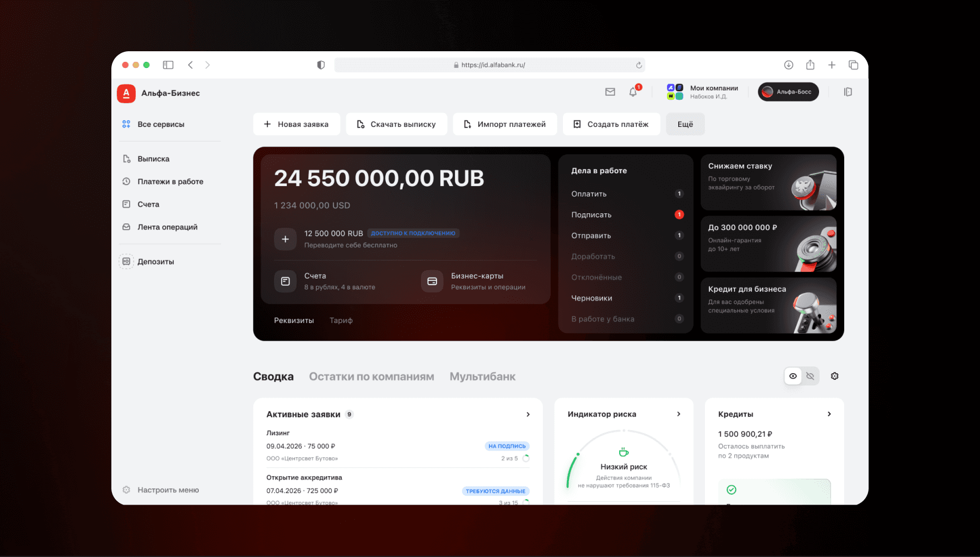This screenshot has height=557, width=980.
Task: Show Safari tab overview icon
Action: tap(853, 65)
